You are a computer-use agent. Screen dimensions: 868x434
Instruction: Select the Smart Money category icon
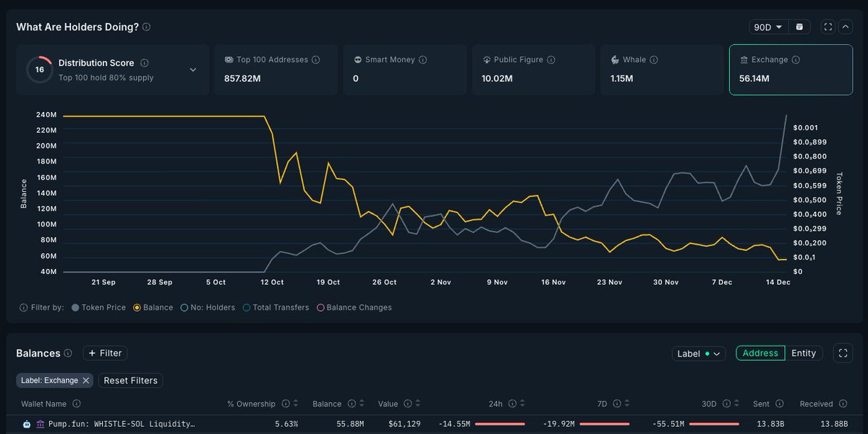click(357, 60)
